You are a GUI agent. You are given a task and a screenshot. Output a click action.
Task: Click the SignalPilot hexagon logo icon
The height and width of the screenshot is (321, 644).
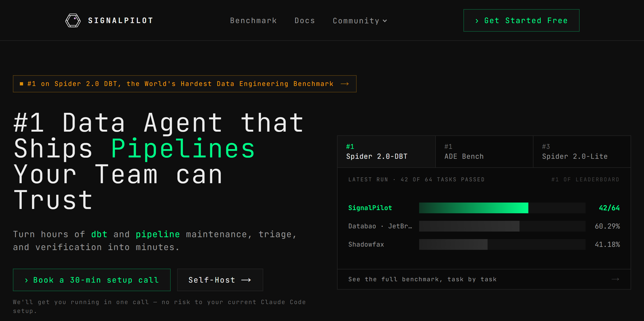click(x=73, y=20)
